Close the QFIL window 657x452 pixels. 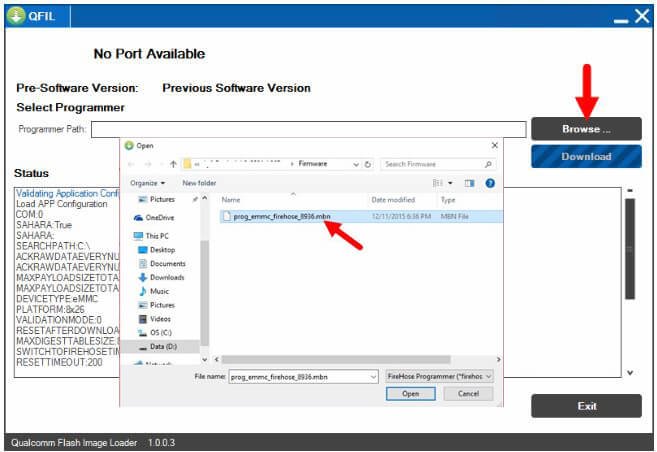point(641,16)
